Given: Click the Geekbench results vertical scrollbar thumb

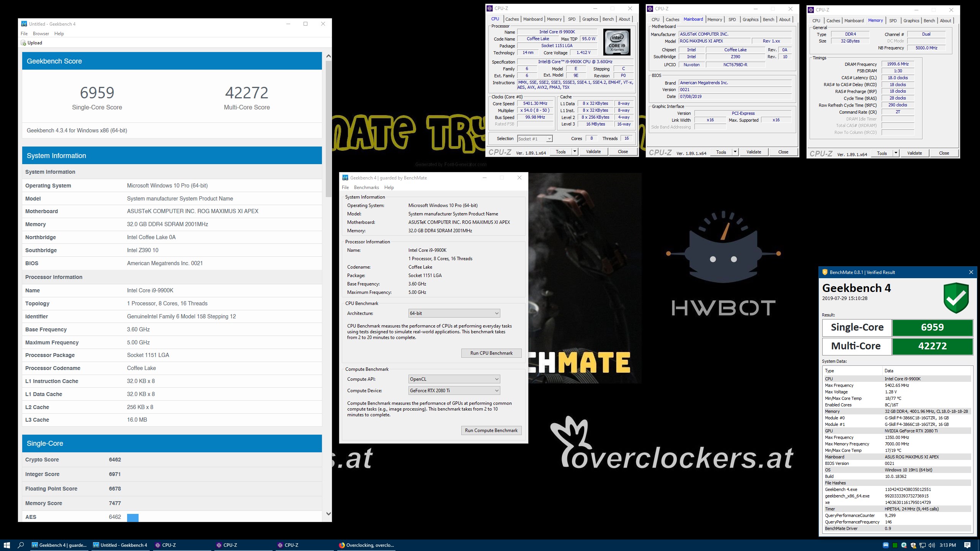Looking at the screenshot, I should click(x=328, y=128).
